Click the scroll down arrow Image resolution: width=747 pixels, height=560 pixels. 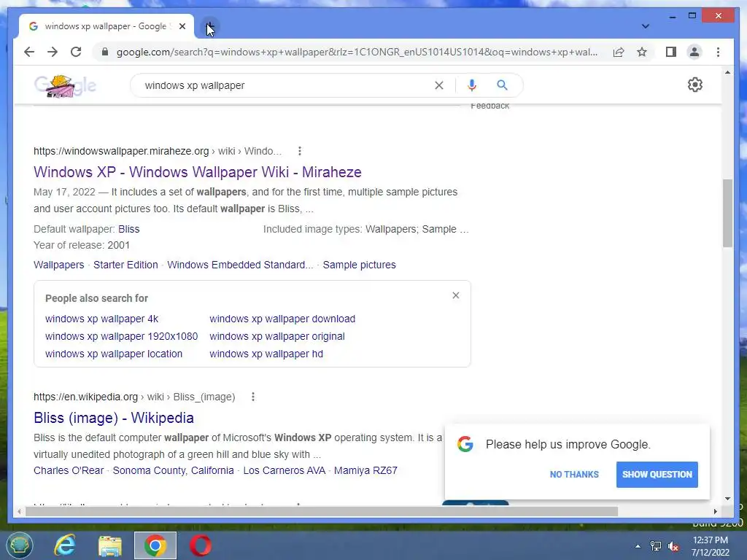point(727,499)
